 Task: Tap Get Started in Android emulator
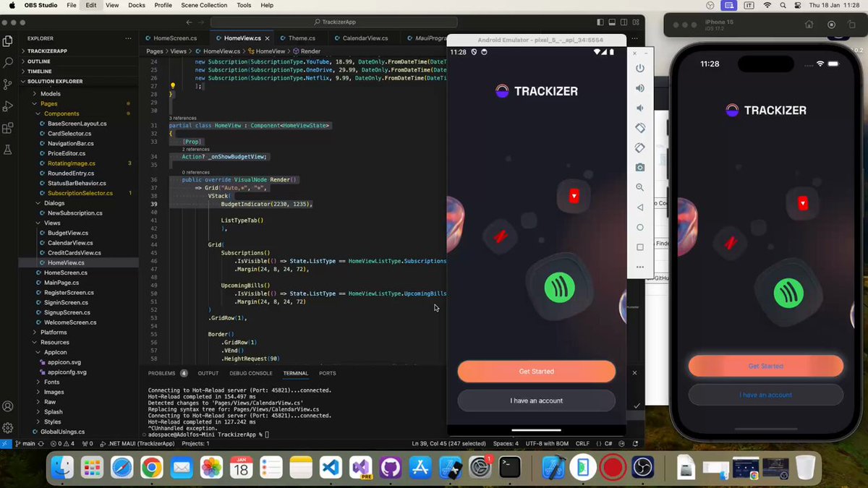(x=537, y=372)
